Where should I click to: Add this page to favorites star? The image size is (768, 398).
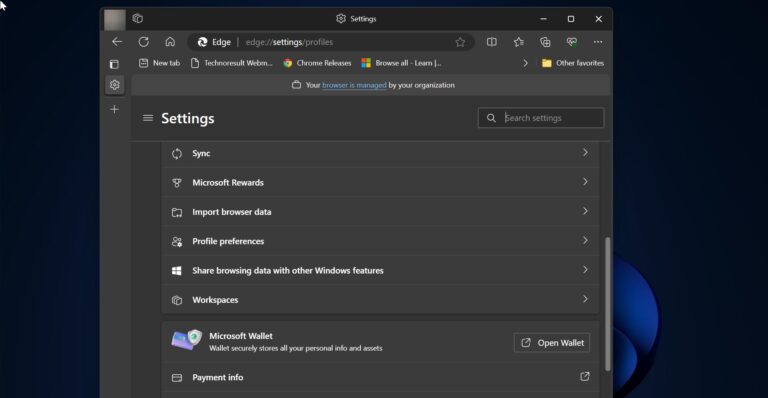coord(460,42)
